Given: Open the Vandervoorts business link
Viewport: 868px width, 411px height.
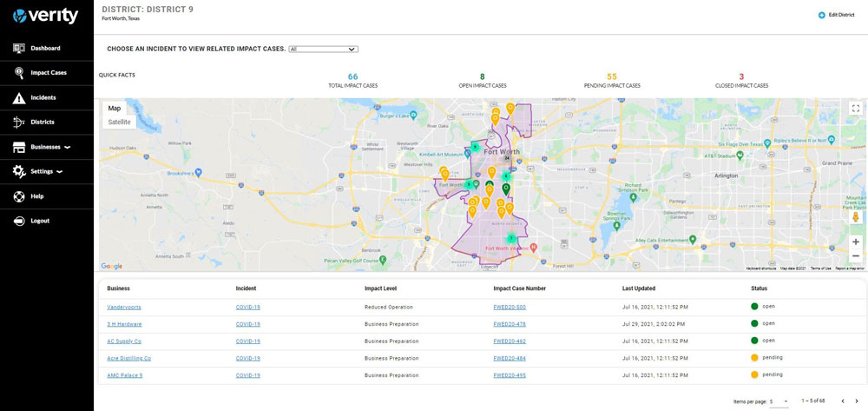Looking at the screenshot, I should (123, 308).
